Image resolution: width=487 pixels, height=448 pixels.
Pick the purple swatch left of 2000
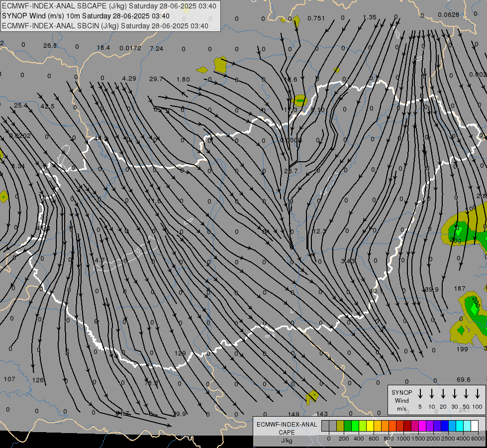(x=429, y=426)
